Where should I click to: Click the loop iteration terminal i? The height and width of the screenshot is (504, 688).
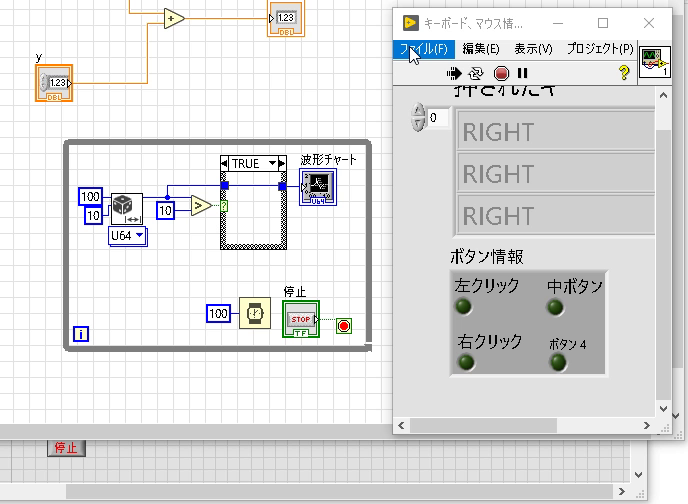pos(81,334)
